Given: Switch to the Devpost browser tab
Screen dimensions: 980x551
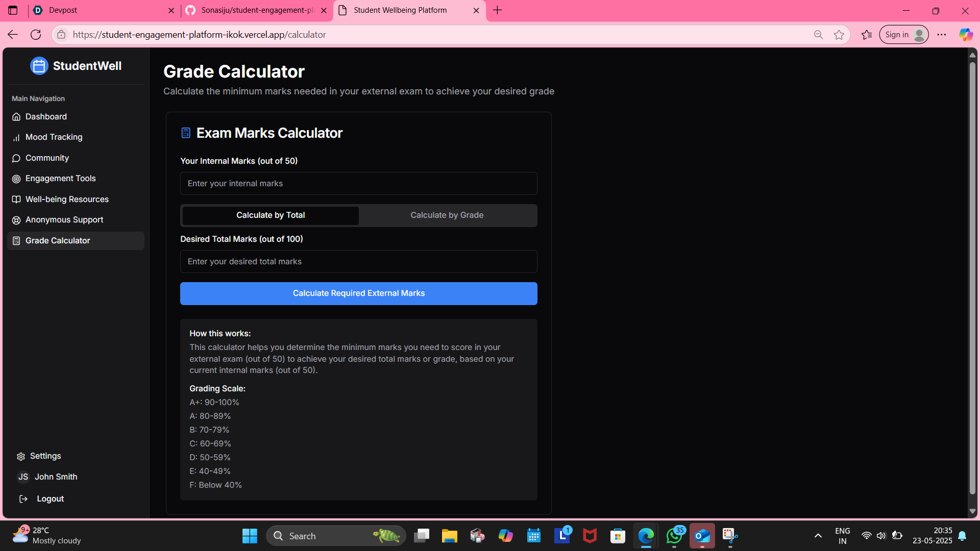Looking at the screenshot, I should (102, 10).
